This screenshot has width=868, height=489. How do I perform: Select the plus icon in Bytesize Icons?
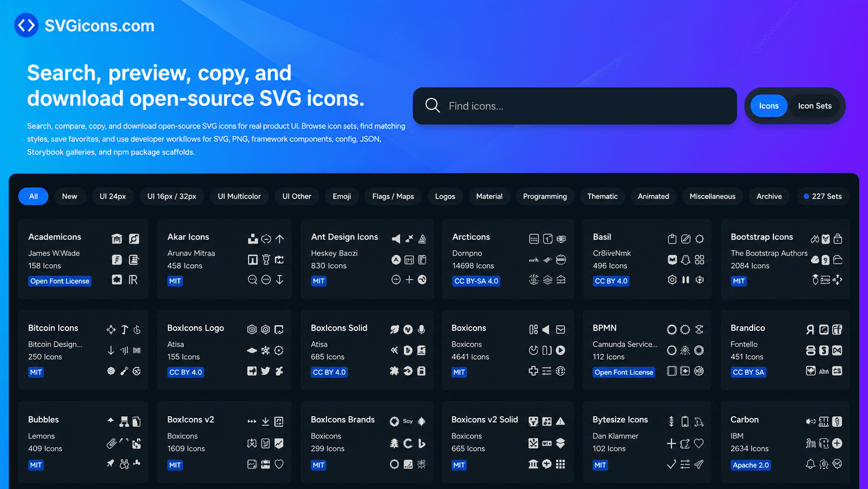click(x=671, y=443)
